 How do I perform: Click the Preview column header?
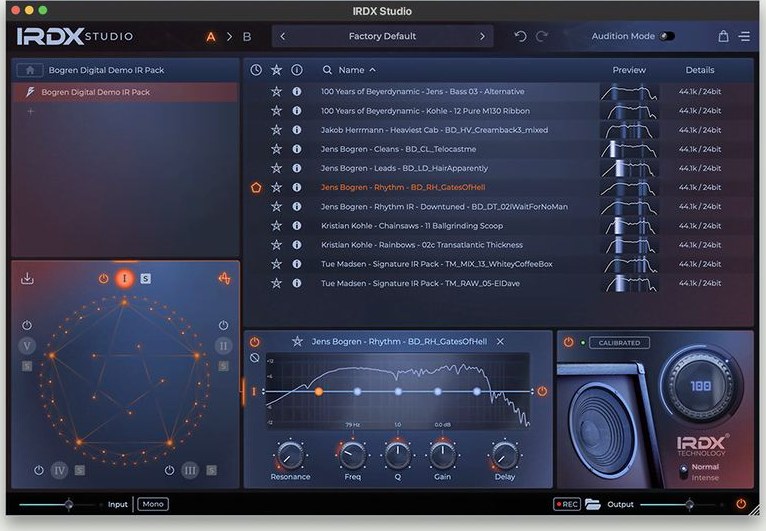click(x=629, y=70)
